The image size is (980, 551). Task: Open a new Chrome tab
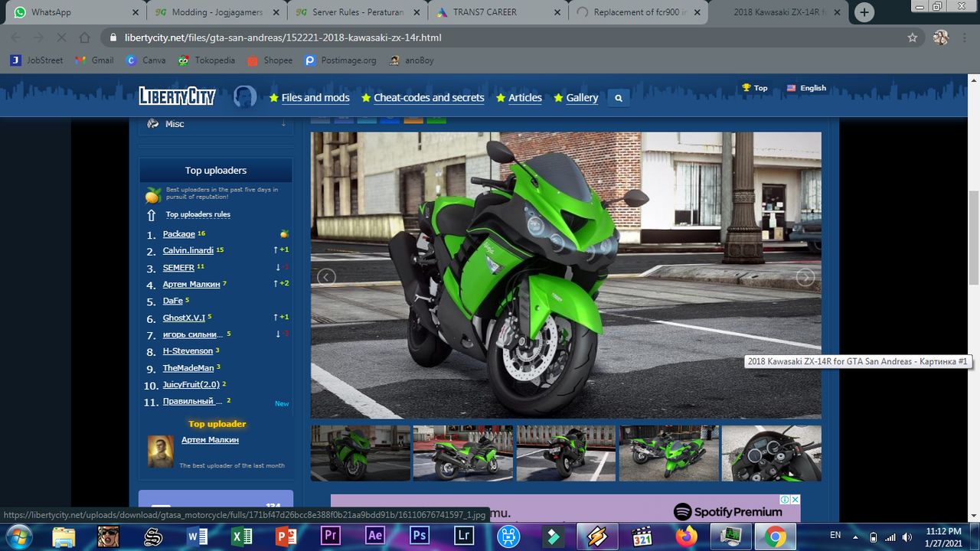864,12
